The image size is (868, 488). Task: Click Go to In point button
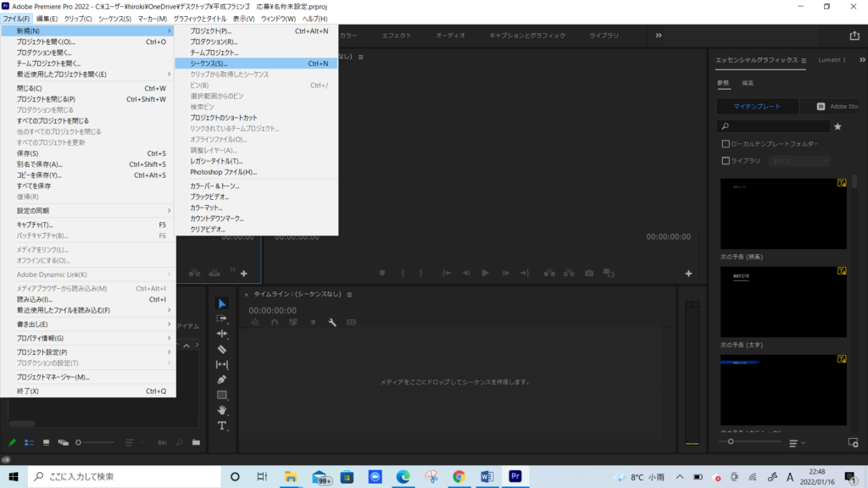pos(446,273)
